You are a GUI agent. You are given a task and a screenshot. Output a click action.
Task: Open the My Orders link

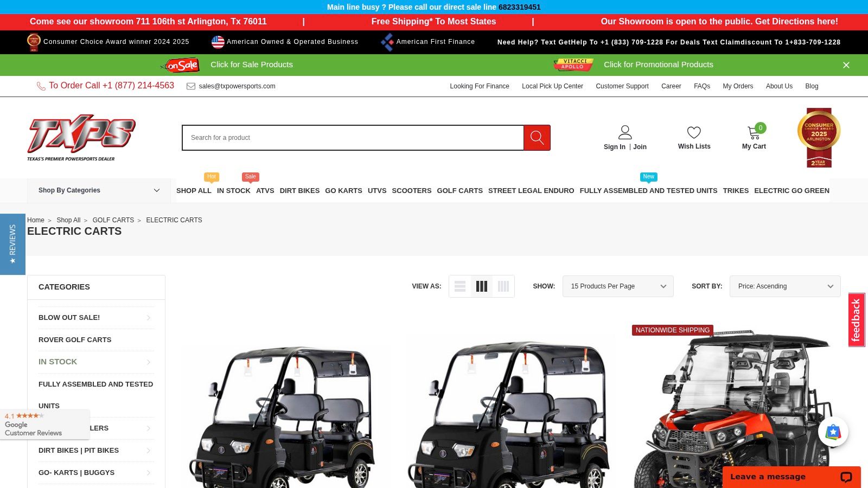pos(738,86)
